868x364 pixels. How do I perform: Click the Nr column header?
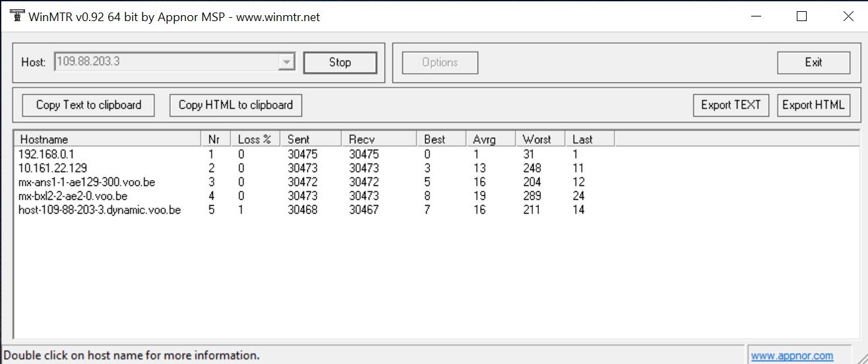click(216, 139)
